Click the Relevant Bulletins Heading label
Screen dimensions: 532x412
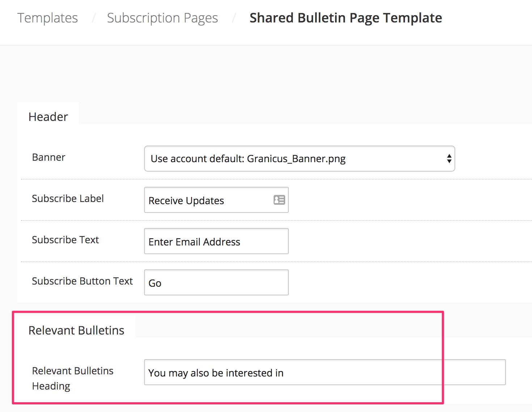pyautogui.click(x=72, y=378)
